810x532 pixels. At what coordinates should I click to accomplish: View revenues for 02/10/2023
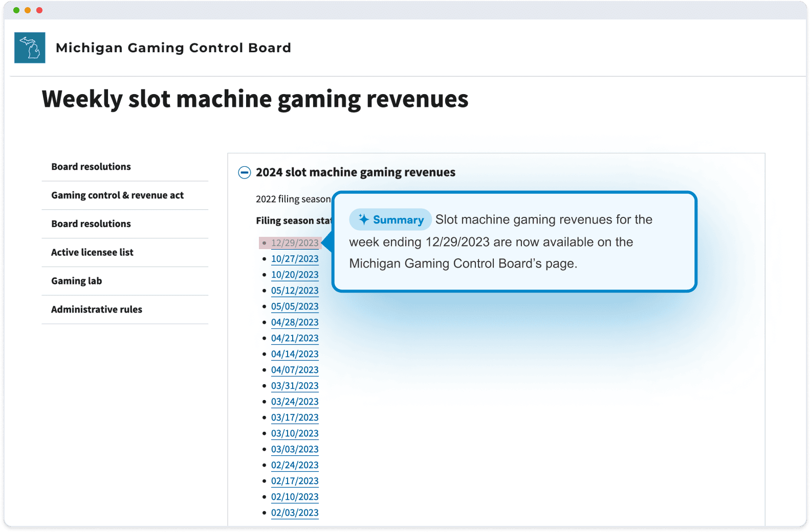(x=295, y=497)
